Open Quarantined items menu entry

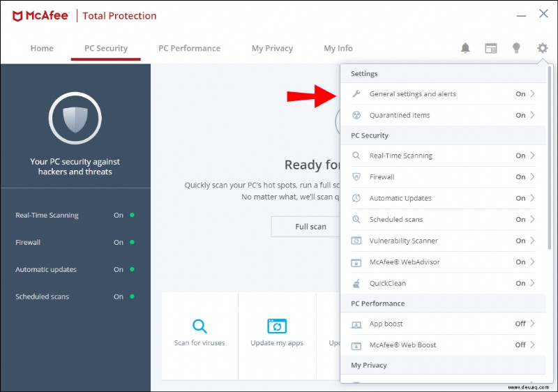coord(443,115)
